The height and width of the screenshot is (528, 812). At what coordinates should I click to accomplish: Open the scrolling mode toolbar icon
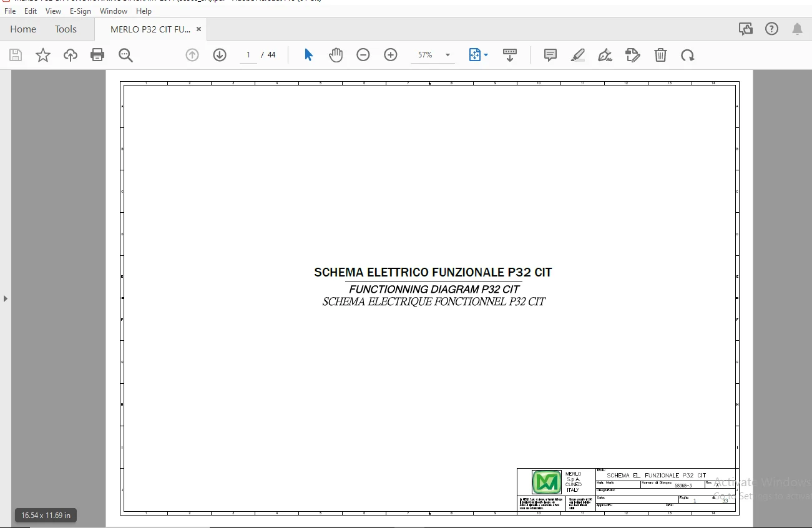coord(510,55)
